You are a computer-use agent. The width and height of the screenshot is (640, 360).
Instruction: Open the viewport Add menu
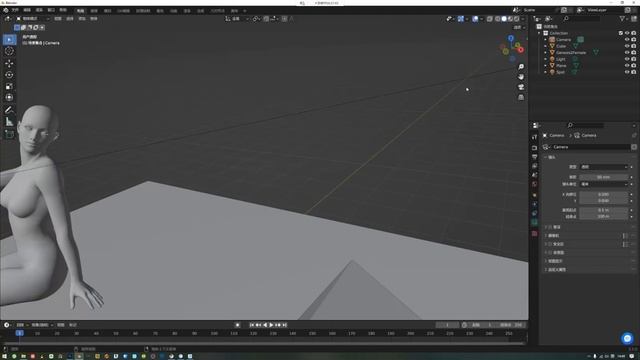pos(82,19)
